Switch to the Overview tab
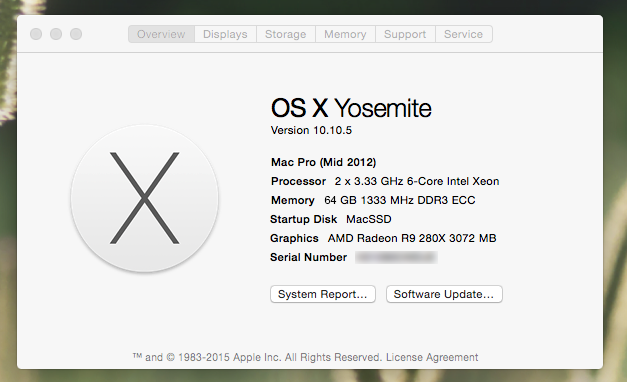627x382 pixels. click(x=161, y=34)
